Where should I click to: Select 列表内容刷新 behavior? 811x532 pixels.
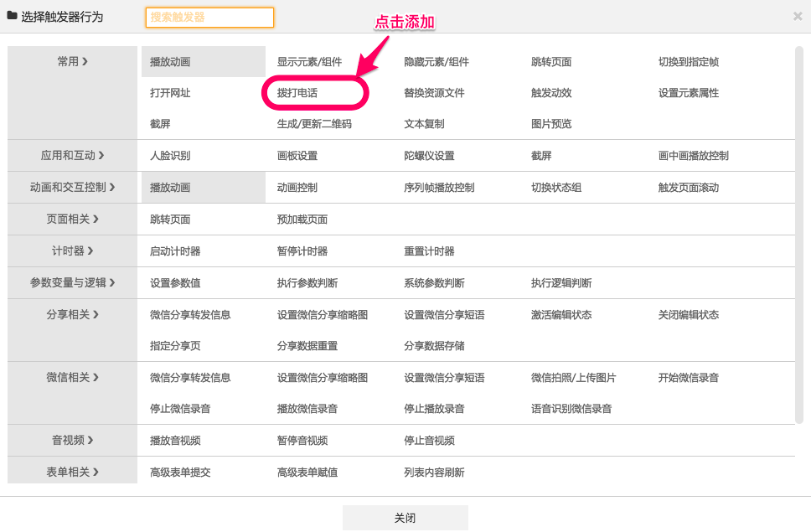tap(435, 473)
